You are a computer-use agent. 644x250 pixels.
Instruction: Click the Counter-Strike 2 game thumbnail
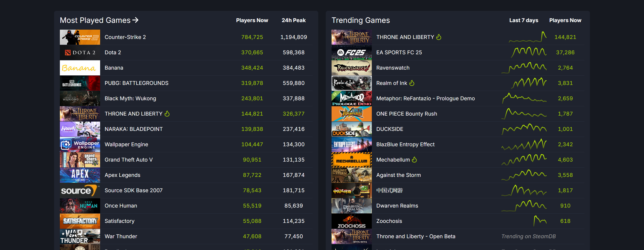[80, 37]
